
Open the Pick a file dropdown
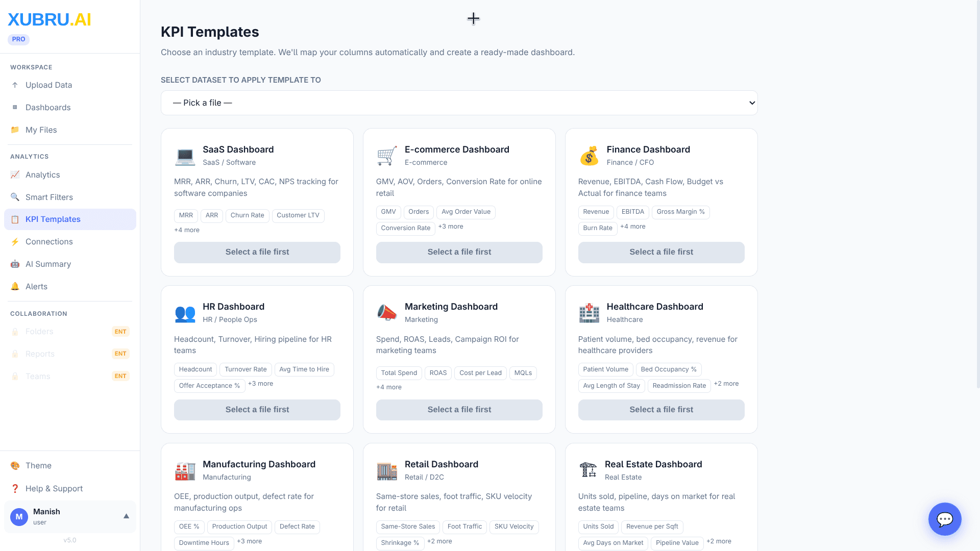459,103
